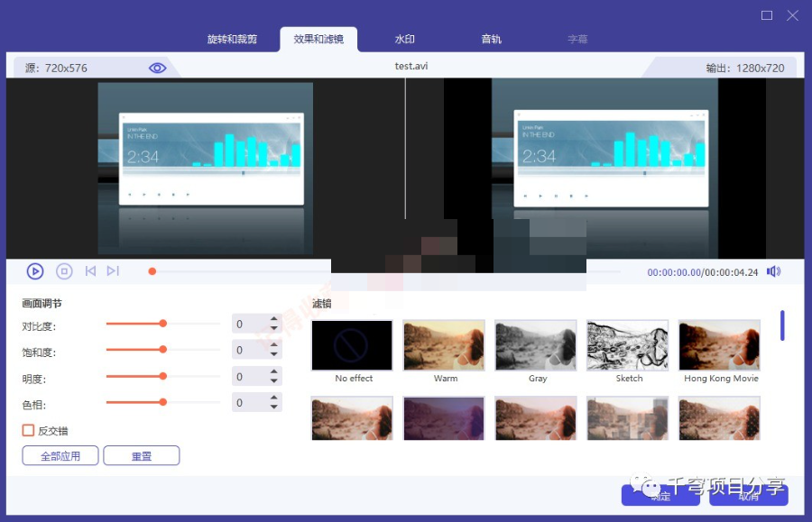This screenshot has width=812, height=522.
Task: Mute the audio volume icon
Action: pyautogui.click(x=773, y=271)
